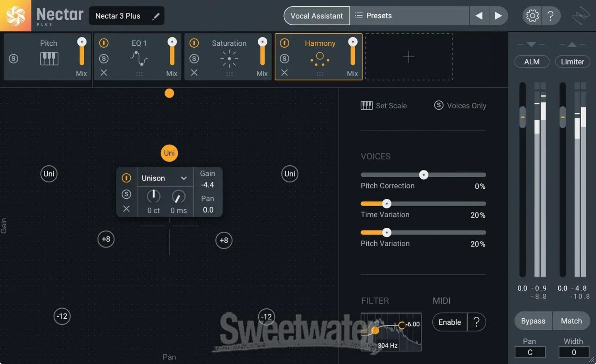Remove the EQ 1 module

[104, 73]
